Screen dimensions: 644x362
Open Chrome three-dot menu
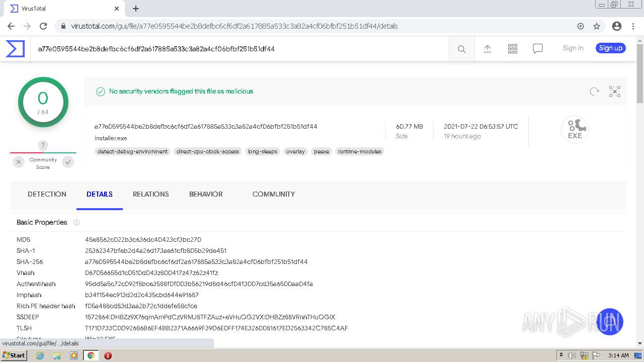632,26
